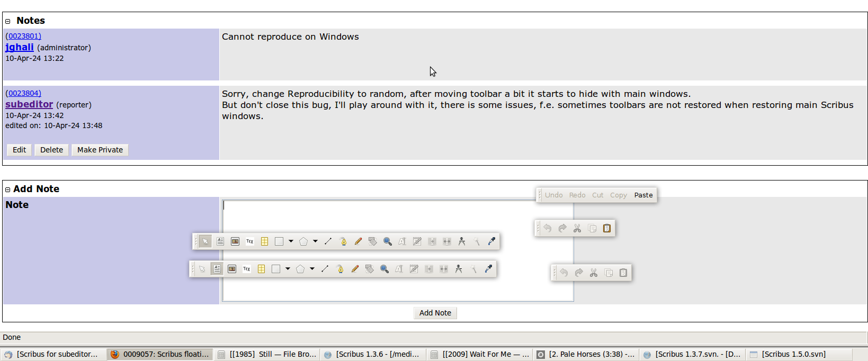Click the Add Note submit button

tap(435, 313)
